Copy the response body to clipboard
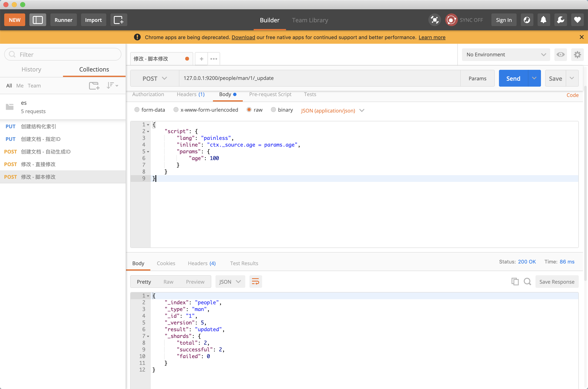This screenshot has height=389, width=588. click(x=515, y=282)
